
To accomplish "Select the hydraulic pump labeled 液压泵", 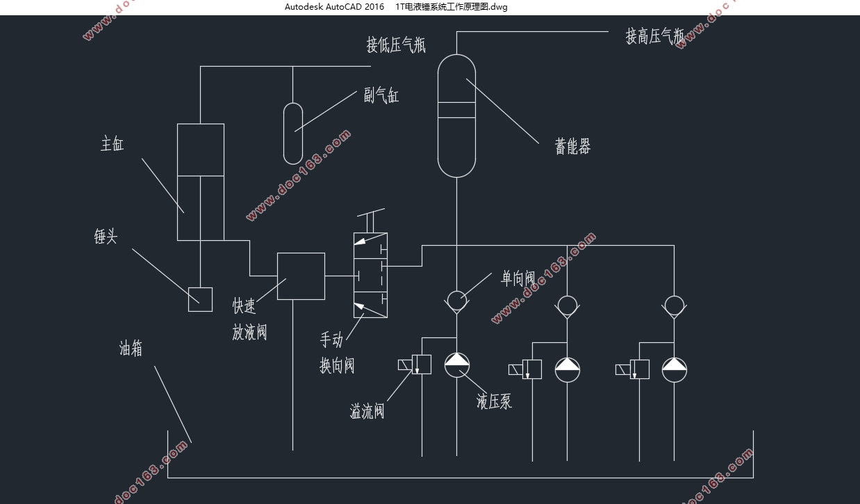I will [x=456, y=364].
